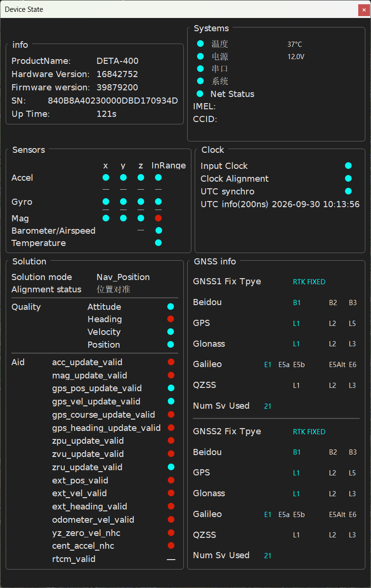Click the Position quality indicator

[171, 344]
